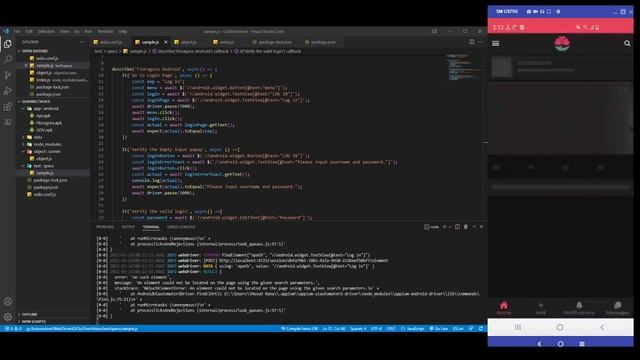The width and height of the screenshot is (640, 360).
Task: Open the File menu
Action: click(17, 31)
